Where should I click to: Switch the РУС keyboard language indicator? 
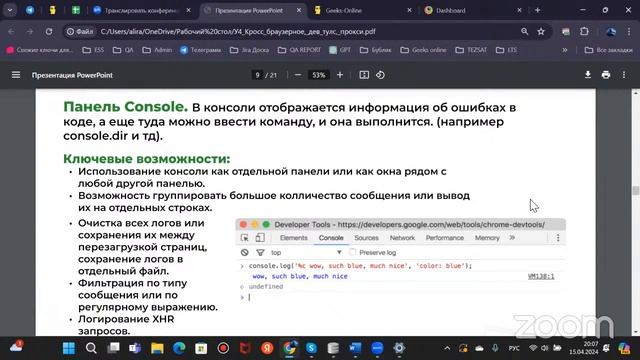[x=514, y=348]
